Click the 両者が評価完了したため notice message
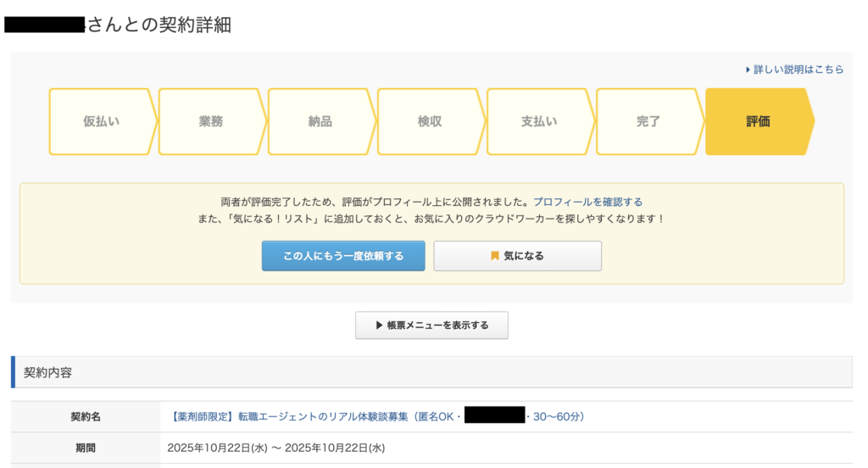The image size is (868, 468). pyautogui.click(x=375, y=202)
